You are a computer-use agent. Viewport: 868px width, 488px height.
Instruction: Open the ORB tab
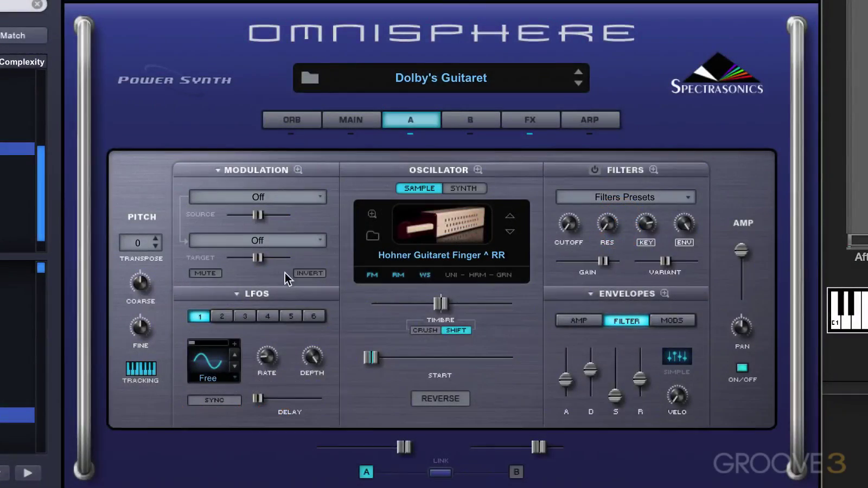pos(292,120)
